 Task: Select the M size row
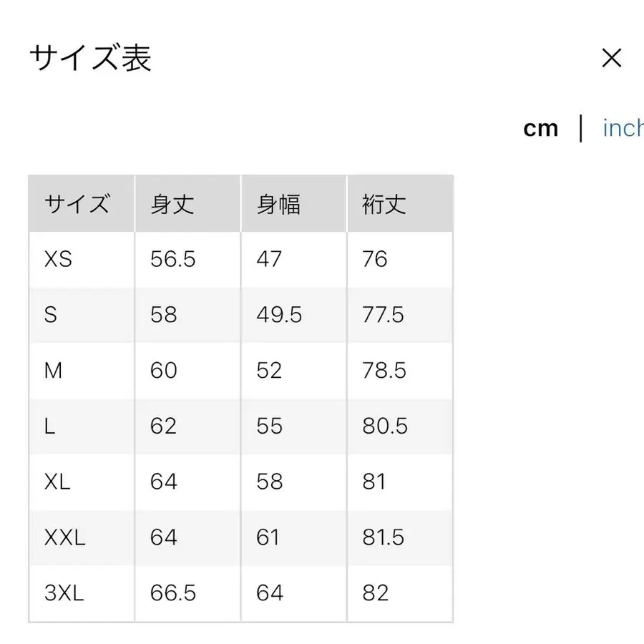[53, 371]
